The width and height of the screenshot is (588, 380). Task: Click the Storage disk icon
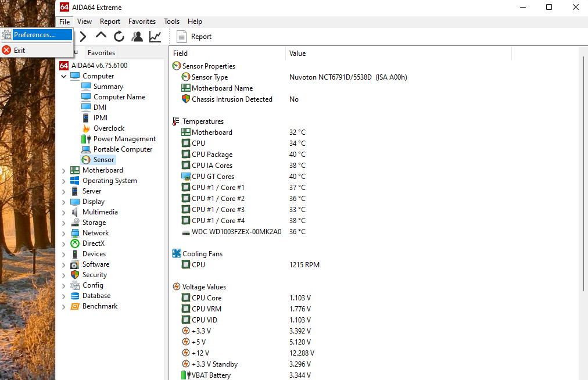pos(75,223)
